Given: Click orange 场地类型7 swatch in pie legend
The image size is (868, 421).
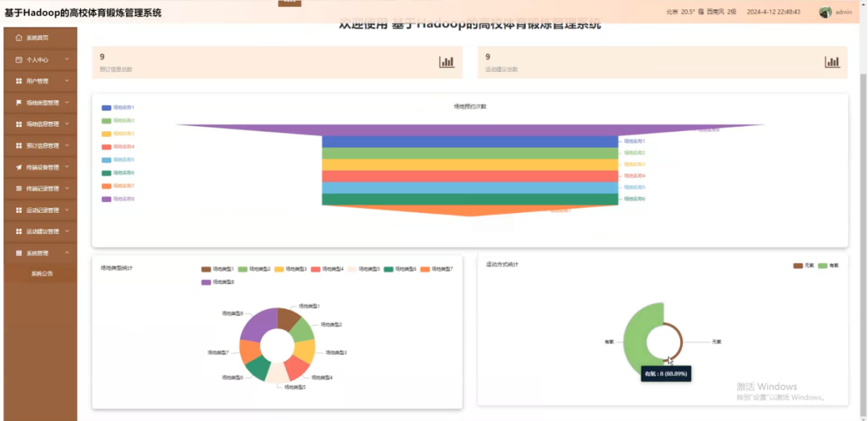Looking at the screenshot, I should coord(425,269).
